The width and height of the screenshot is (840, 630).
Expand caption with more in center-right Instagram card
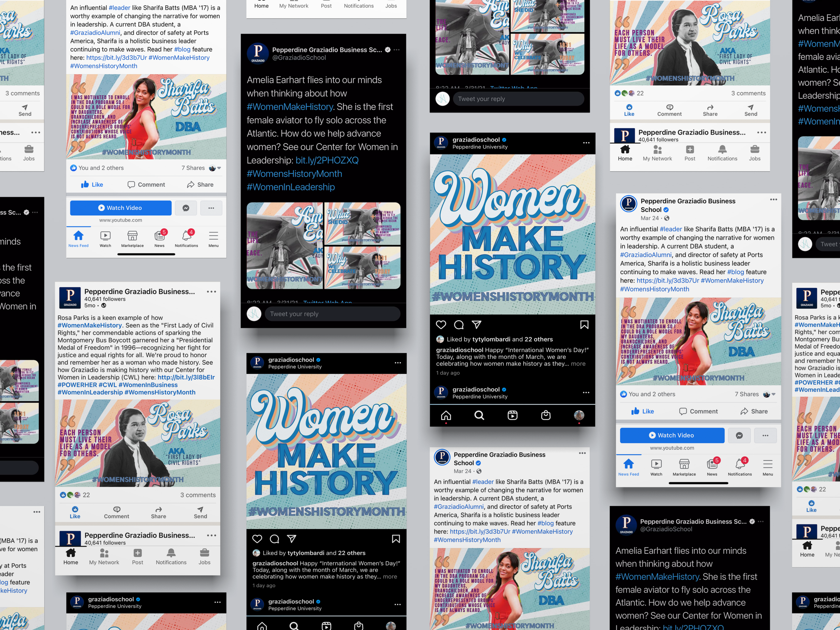[578, 364]
